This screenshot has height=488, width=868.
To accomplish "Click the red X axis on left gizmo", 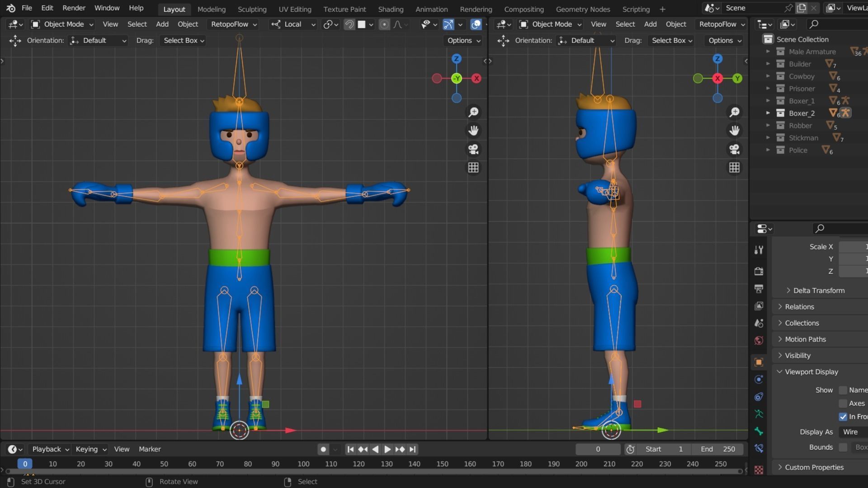I will (476, 79).
